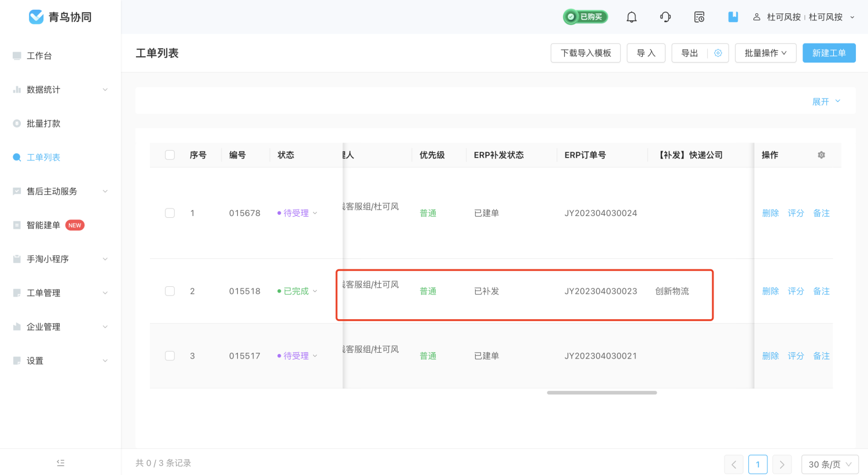Image resolution: width=868 pixels, height=475 pixels.
Task: Click ERP order JY202304030024
Action: coord(601,213)
